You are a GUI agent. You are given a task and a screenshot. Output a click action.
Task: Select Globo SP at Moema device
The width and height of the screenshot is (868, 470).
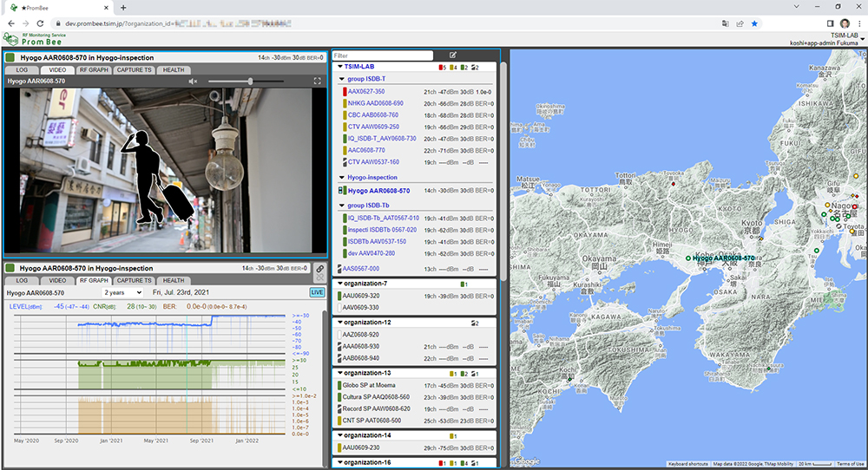point(369,385)
